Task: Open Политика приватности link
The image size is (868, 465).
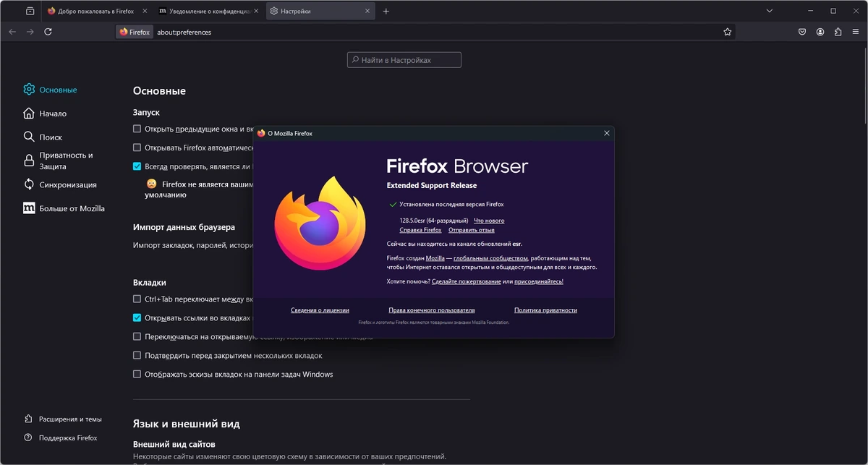Action: pos(545,310)
